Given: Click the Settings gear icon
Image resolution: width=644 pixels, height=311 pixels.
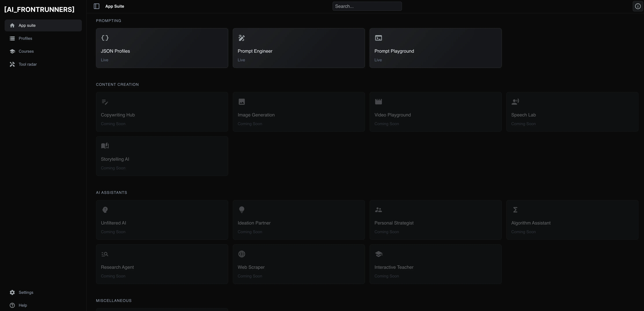Looking at the screenshot, I should coord(12,292).
